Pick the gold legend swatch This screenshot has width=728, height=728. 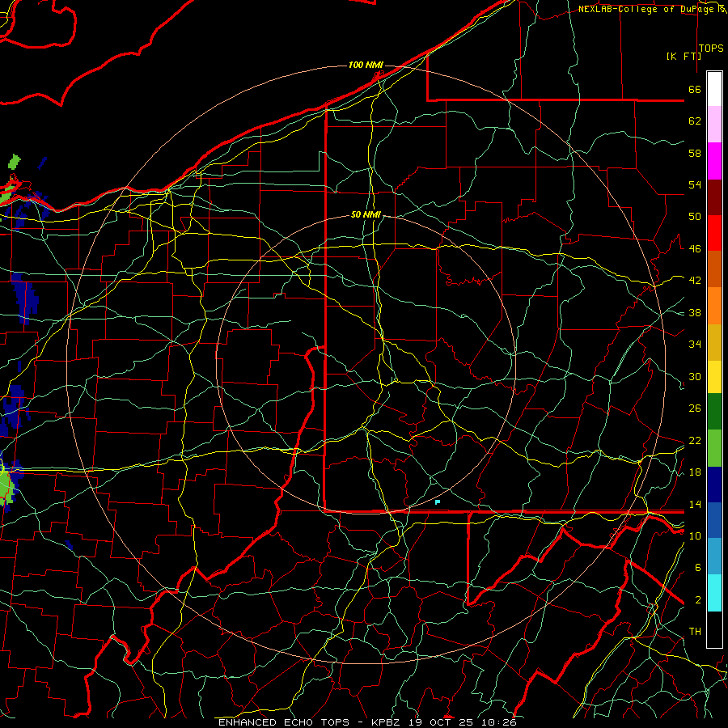[714, 341]
